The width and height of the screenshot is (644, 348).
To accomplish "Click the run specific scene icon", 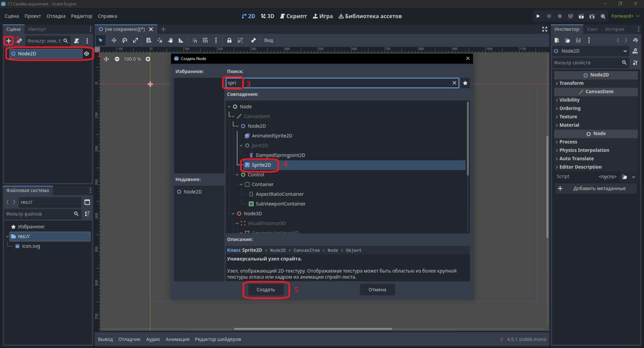I will 592,16.
